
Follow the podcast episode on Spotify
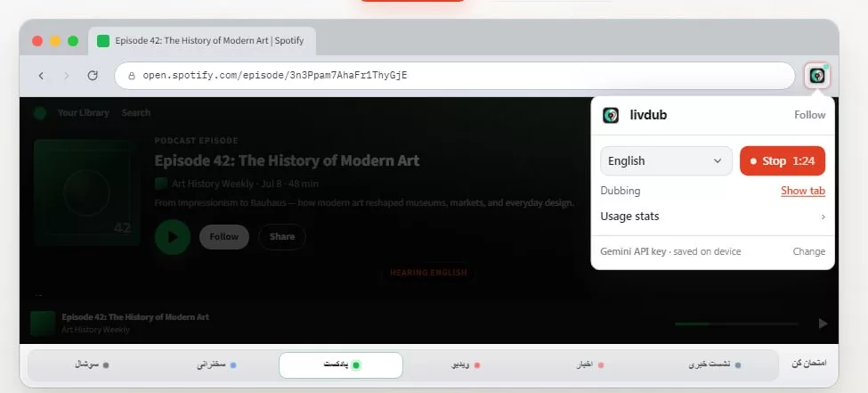224,237
